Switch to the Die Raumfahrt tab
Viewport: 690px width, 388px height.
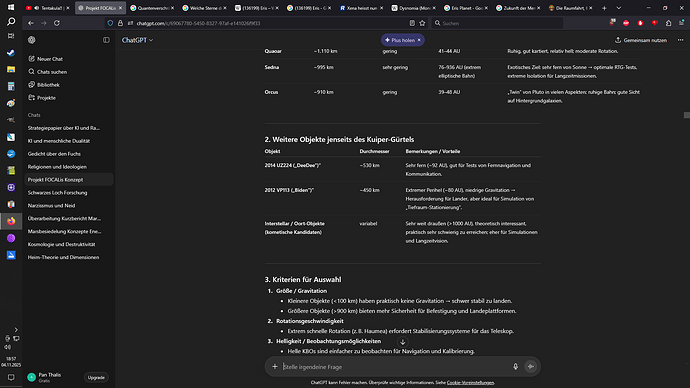click(x=570, y=8)
